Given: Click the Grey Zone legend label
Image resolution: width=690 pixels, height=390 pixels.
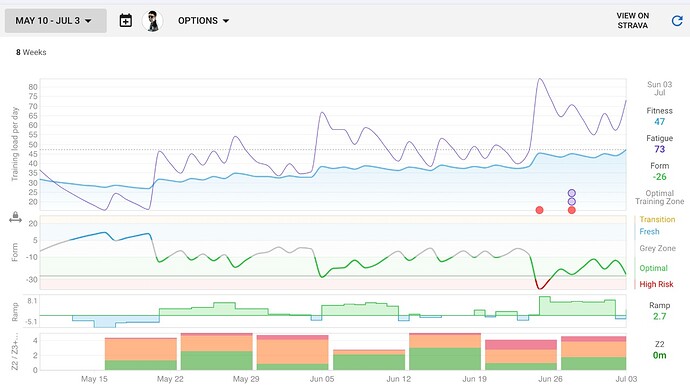Looking at the screenshot, I should pyautogui.click(x=657, y=248).
